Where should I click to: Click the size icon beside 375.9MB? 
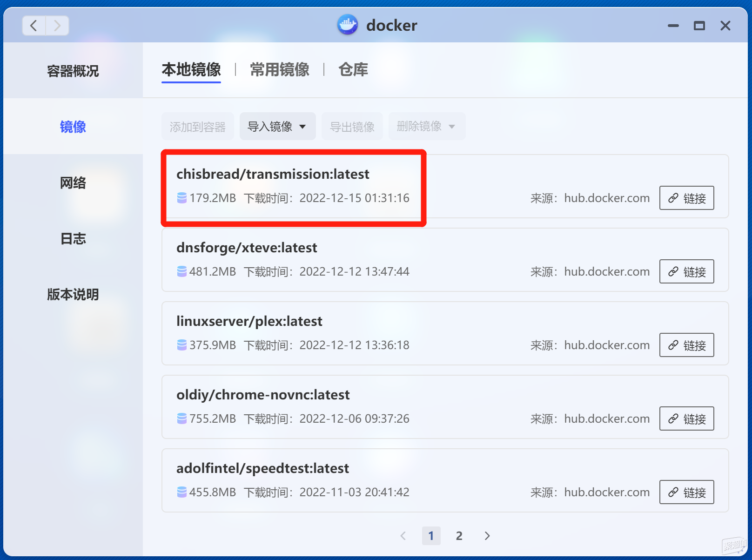182,345
